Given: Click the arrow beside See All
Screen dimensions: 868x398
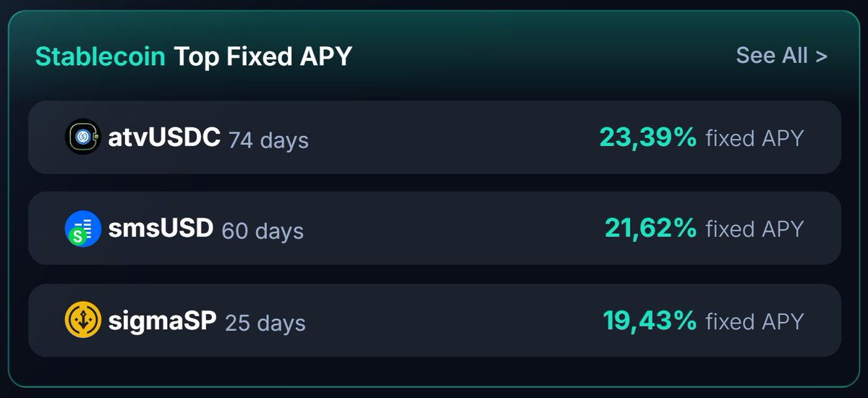Looking at the screenshot, I should tap(820, 56).
